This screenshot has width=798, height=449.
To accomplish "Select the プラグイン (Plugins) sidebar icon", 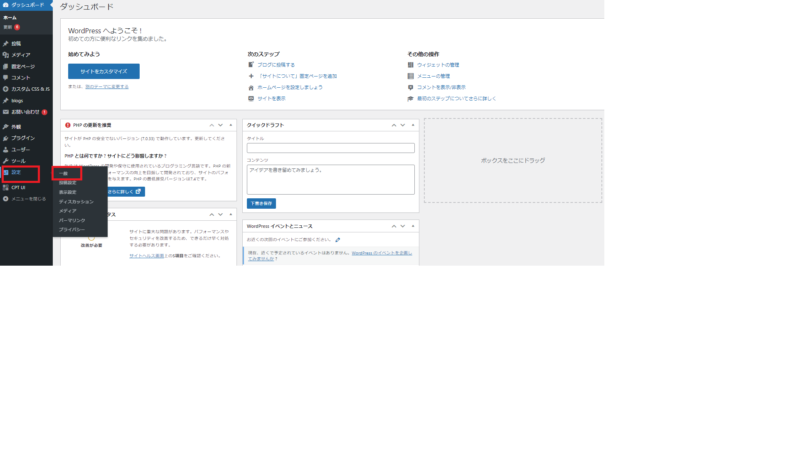I will 6,138.
